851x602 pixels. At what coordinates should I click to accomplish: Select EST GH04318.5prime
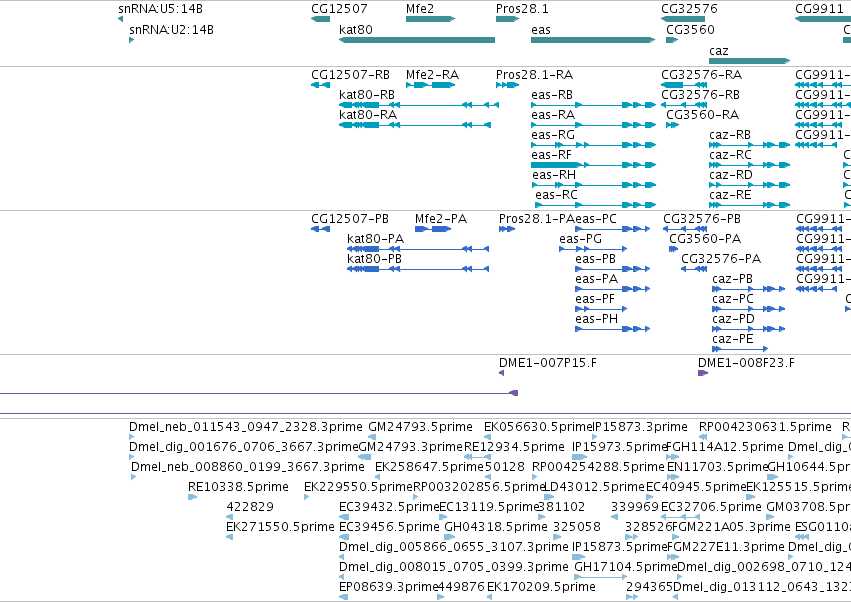tap(496, 527)
